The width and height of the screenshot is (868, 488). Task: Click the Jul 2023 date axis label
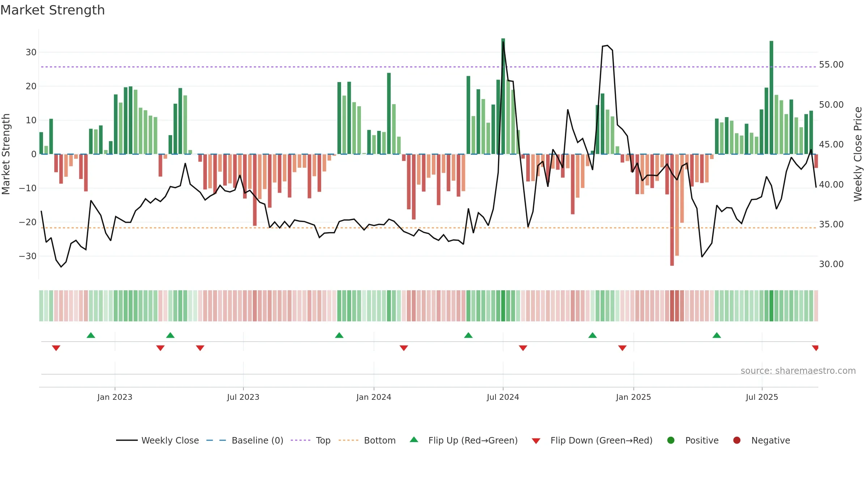[x=243, y=397]
